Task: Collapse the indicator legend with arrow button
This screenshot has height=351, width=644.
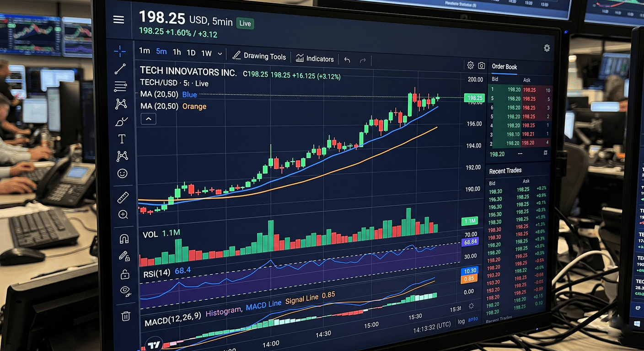Action: pyautogui.click(x=148, y=119)
